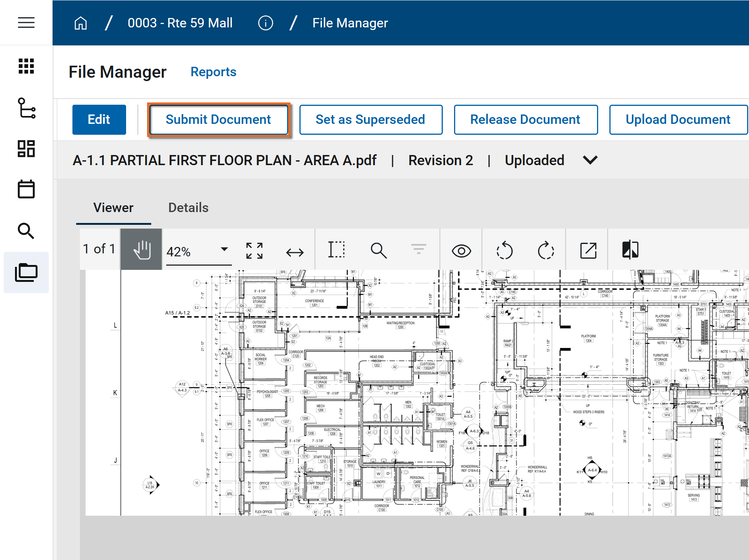Select the pan hand tool
Image resolution: width=749 pixels, height=560 pixels.
coord(141,250)
